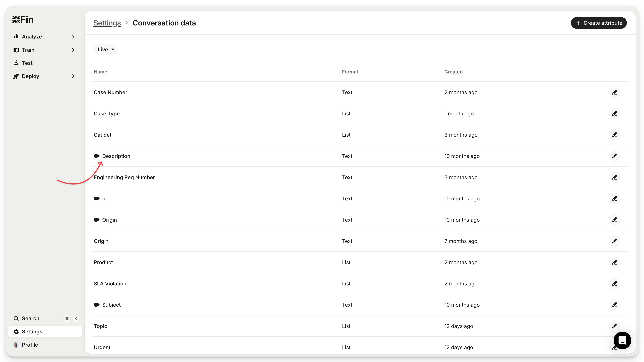The width and height of the screenshot is (644, 362).
Task: Edit the Product attribute
Action: pos(615,262)
